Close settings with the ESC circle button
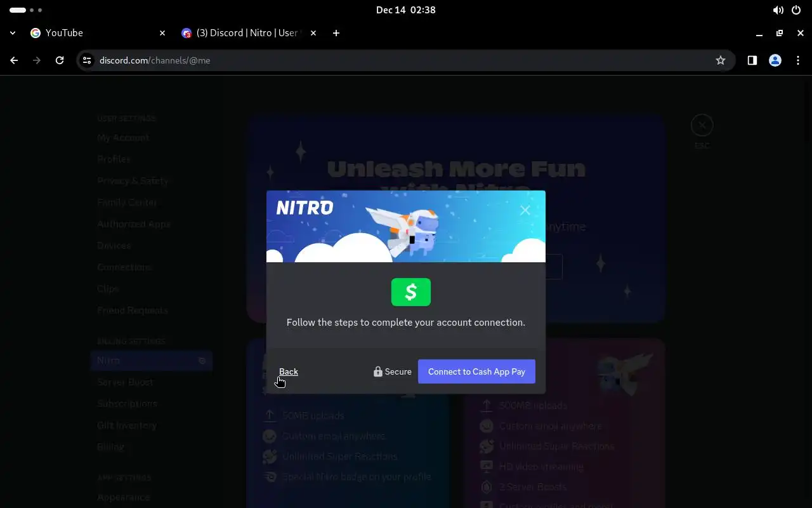812x508 pixels. (702, 125)
